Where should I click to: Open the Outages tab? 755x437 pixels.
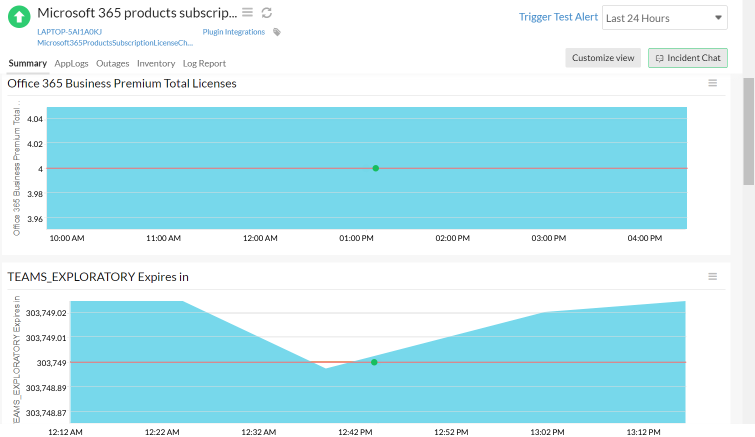click(113, 64)
